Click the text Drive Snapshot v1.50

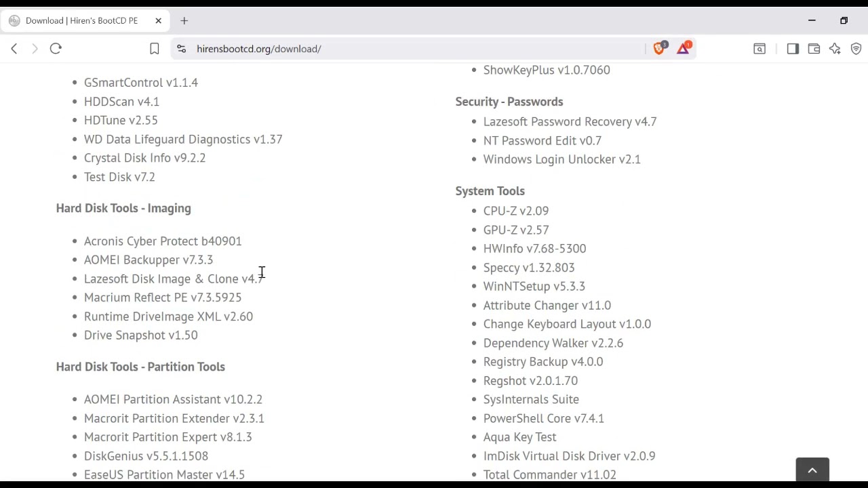click(x=141, y=335)
